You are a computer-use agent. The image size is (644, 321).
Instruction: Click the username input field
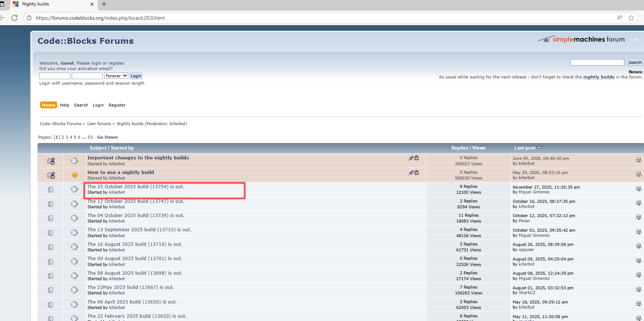(55, 76)
